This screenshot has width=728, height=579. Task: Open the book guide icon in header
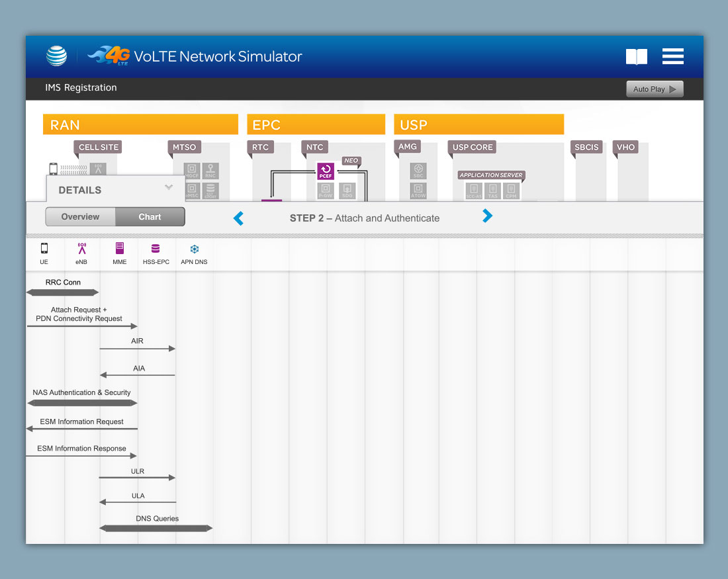tap(636, 57)
